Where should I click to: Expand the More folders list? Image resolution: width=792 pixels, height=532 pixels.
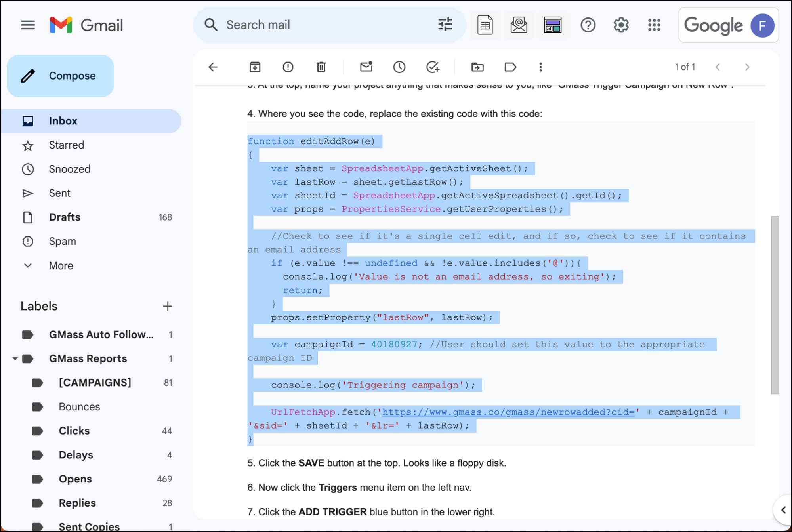click(91, 265)
